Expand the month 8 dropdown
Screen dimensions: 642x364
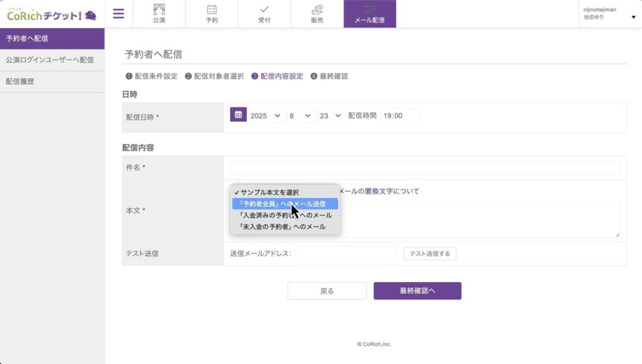tap(301, 116)
